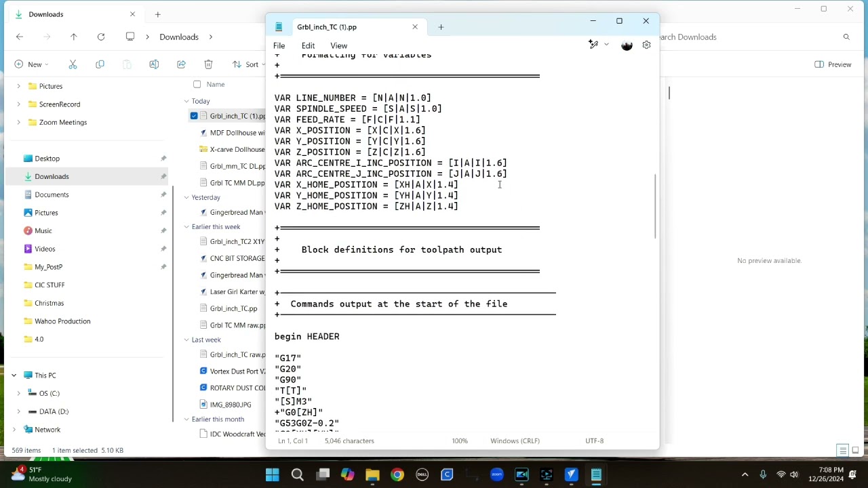Screen dimensions: 868x488
Task: Click the Delete trash icon in Explorer
Action: (x=208, y=64)
